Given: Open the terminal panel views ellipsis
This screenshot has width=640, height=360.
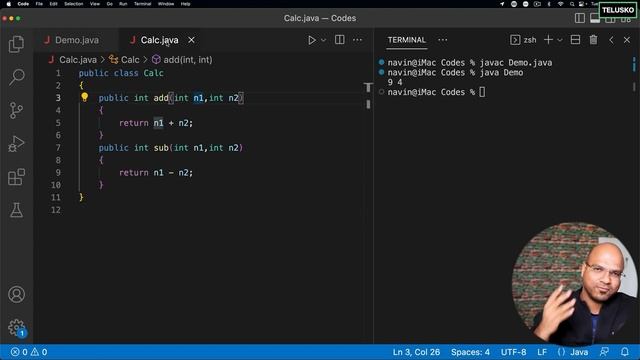Looking at the screenshot, I should [x=442, y=40].
